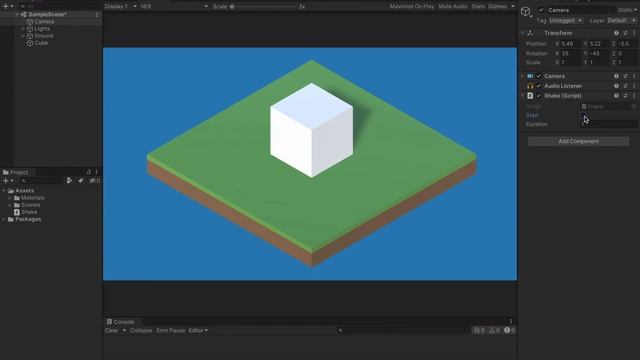Click the Scale Z field
This screenshot has height=360, width=640.
pyautogui.click(x=627, y=62)
